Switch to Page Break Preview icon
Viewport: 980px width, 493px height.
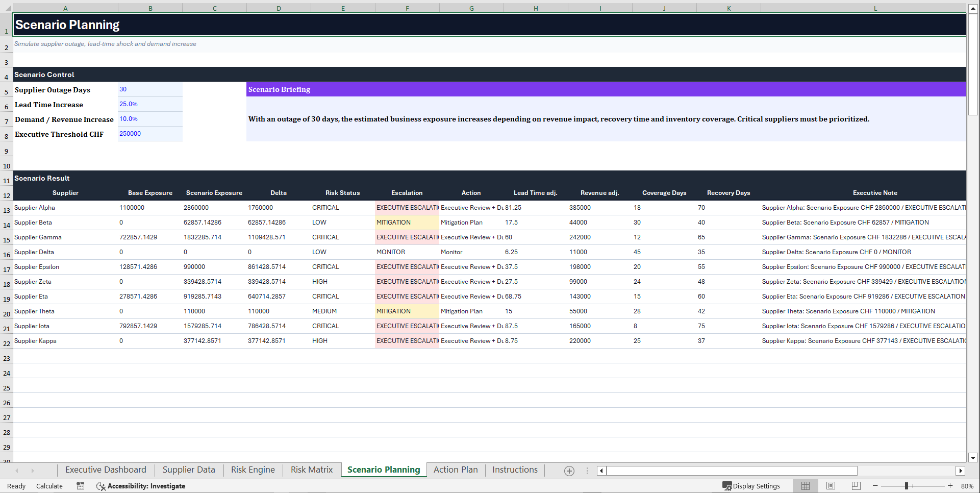pyautogui.click(x=856, y=486)
